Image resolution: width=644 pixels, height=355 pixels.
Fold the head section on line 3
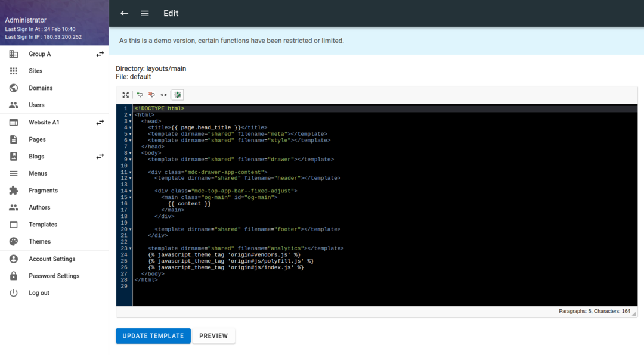tap(131, 122)
